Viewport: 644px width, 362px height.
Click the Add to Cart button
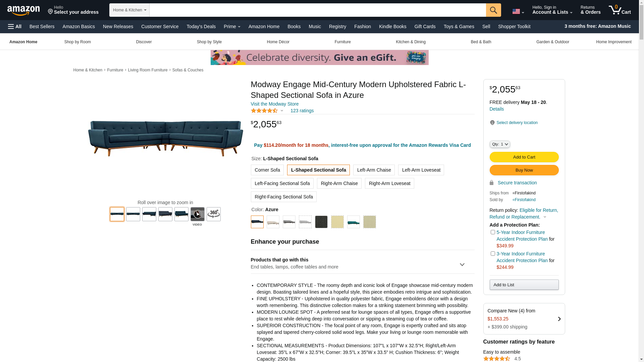coord(524,157)
